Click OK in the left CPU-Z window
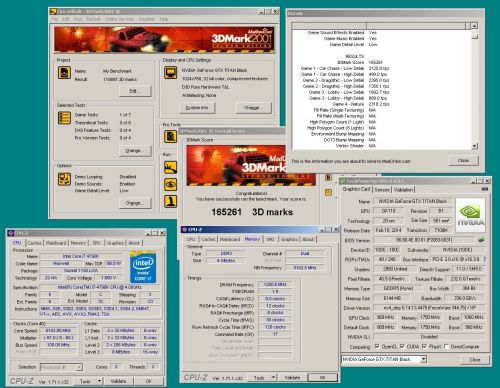The width and height of the screenshot is (500, 388). pyautogui.click(x=148, y=381)
